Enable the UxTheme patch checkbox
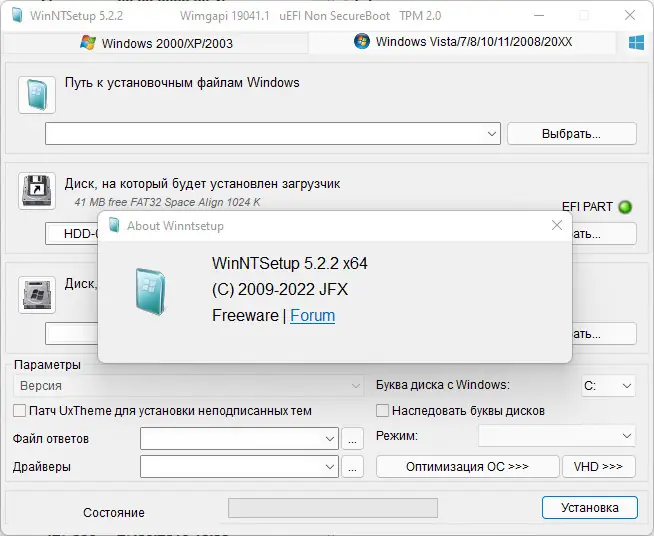 (19, 411)
